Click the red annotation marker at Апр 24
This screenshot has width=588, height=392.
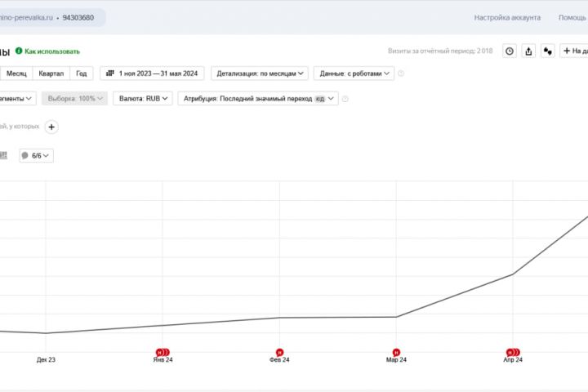[x=513, y=352]
